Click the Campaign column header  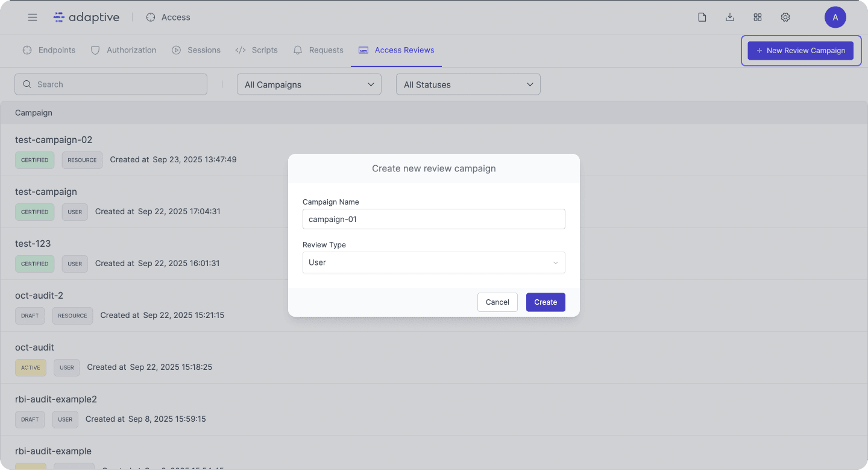[34, 113]
